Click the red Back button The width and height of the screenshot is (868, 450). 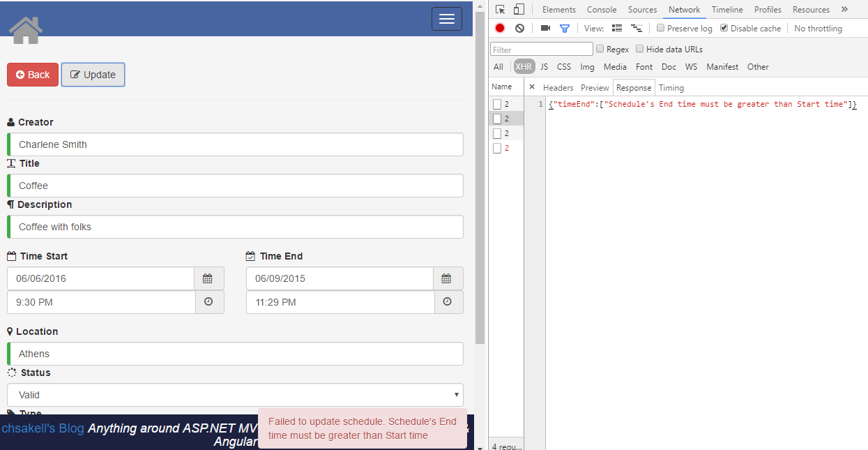pos(33,75)
